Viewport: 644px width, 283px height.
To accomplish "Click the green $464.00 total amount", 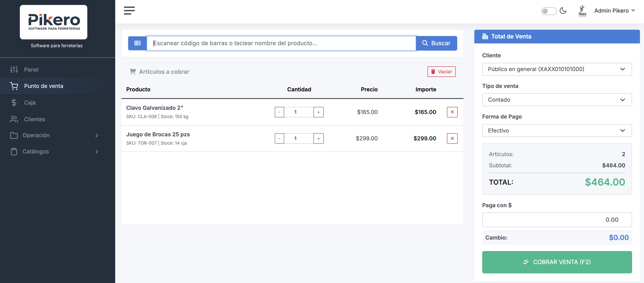I will [605, 182].
